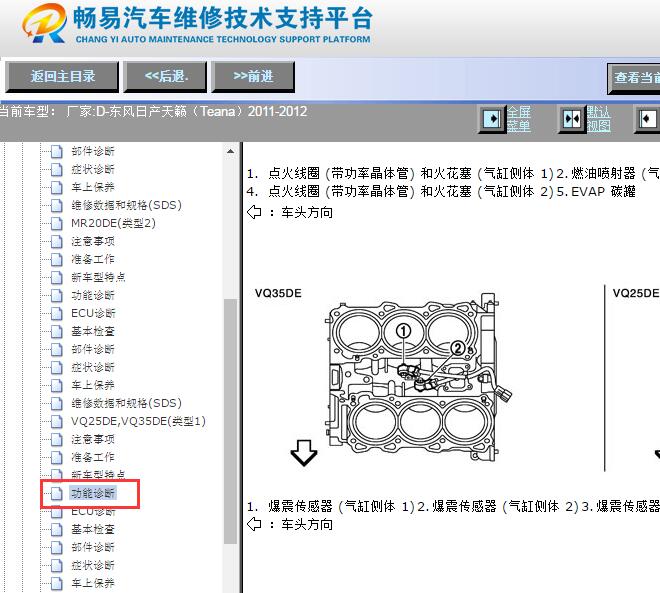Open 部件诊断 in the MR20DE(类型2) section
Screen dimensions: 660x593
[93, 349]
